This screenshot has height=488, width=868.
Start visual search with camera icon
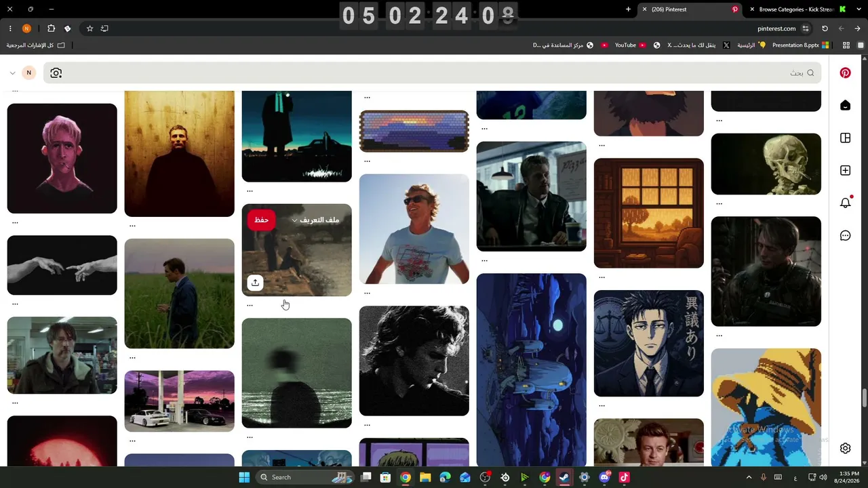pos(56,73)
